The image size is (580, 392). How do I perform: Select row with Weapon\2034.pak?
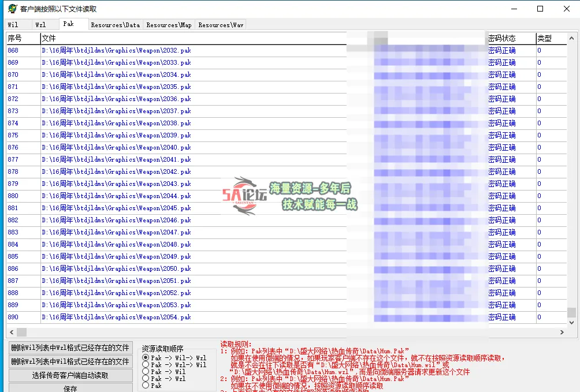click(287, 74)
